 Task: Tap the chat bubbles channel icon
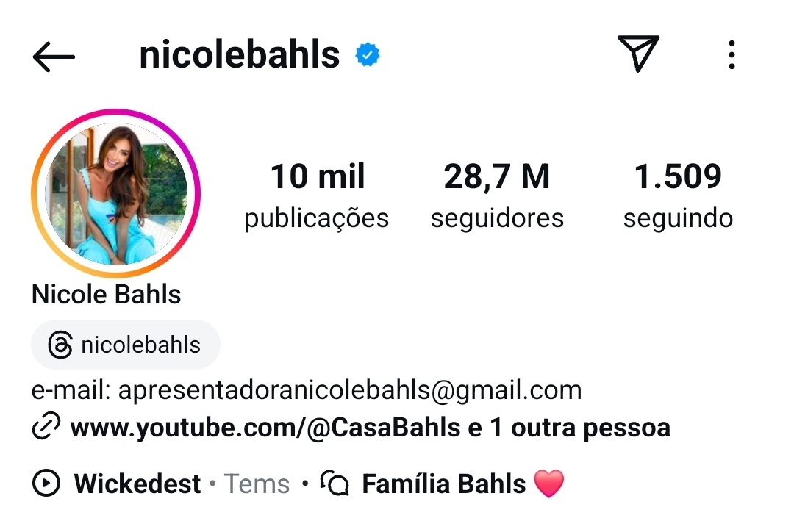coord(335,483)
